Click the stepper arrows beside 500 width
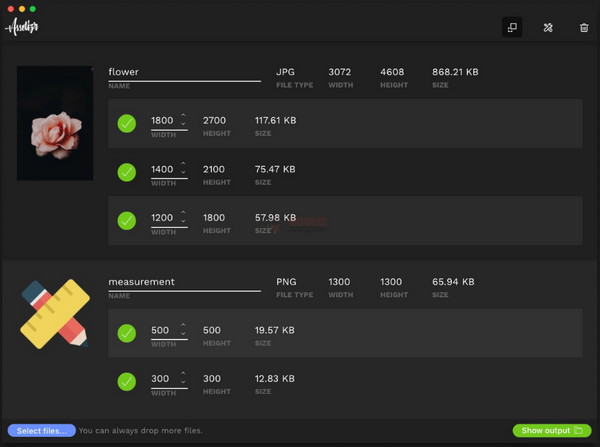Viewport: 600px width, 447px height. 183,330
